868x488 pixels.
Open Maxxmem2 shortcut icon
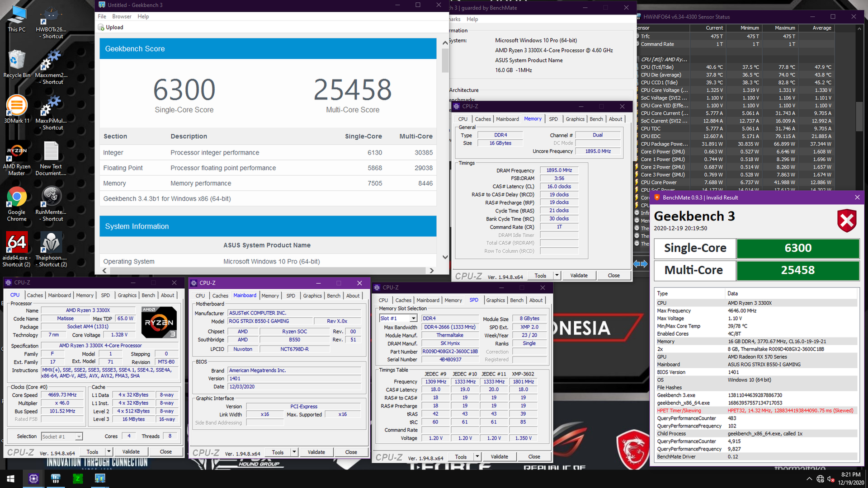tap(51, 67)
